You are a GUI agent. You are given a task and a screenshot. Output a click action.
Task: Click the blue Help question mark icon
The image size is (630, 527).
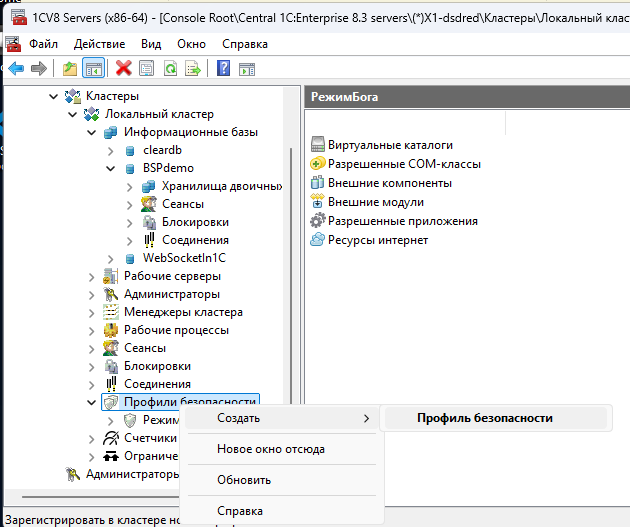(223, 68)
